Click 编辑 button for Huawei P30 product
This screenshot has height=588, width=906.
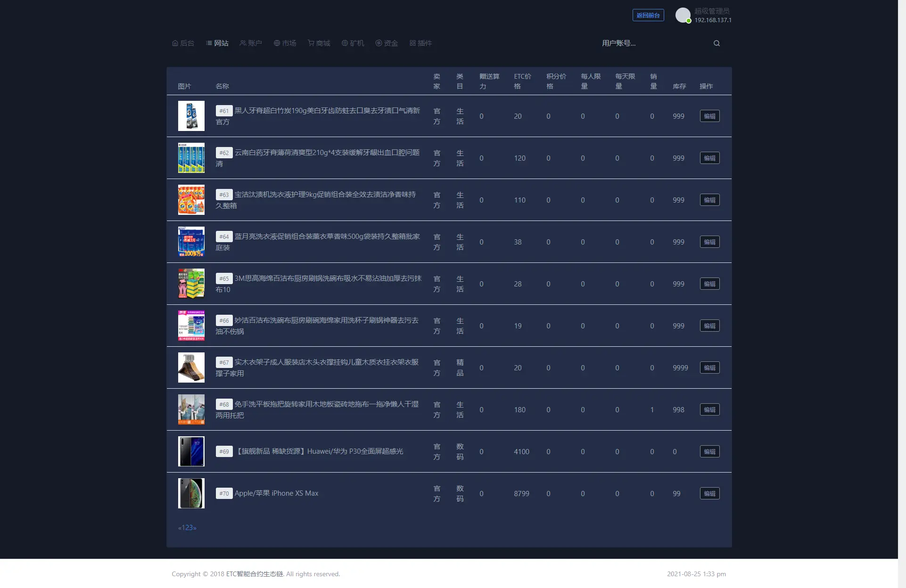[710, 451]
